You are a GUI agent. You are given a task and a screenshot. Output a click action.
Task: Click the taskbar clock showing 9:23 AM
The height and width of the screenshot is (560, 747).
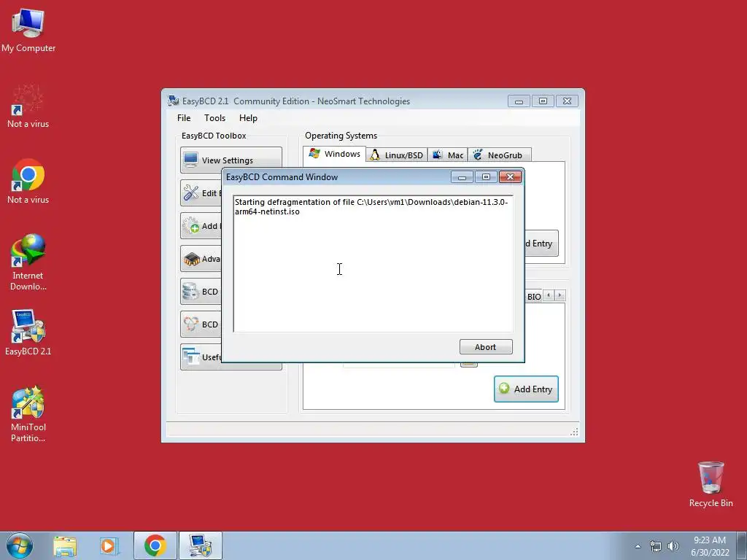pyautogui.click(x=710, y=546)
